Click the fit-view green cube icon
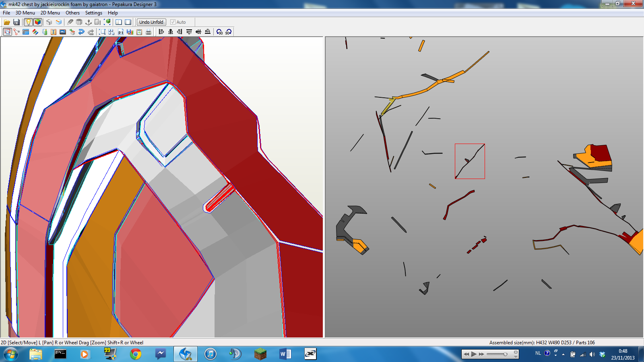The width and height of the screenshot is (644, 362). click(107, 22)
